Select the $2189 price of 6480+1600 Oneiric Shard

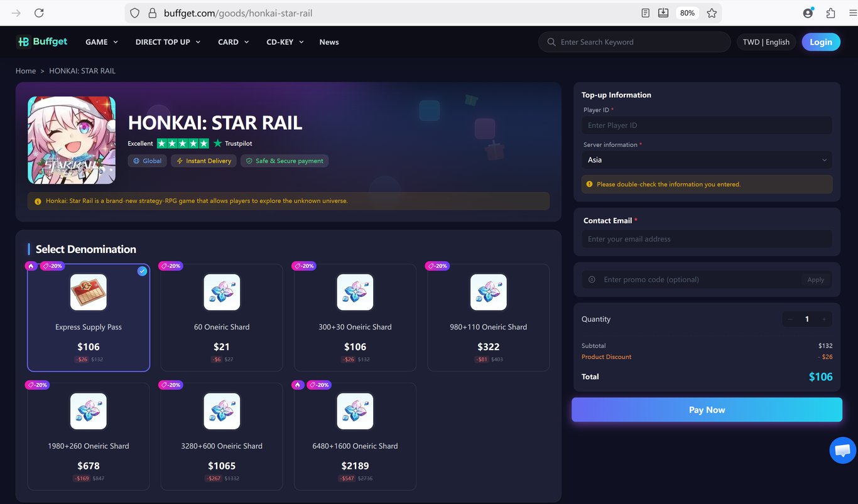coord(355,466)
